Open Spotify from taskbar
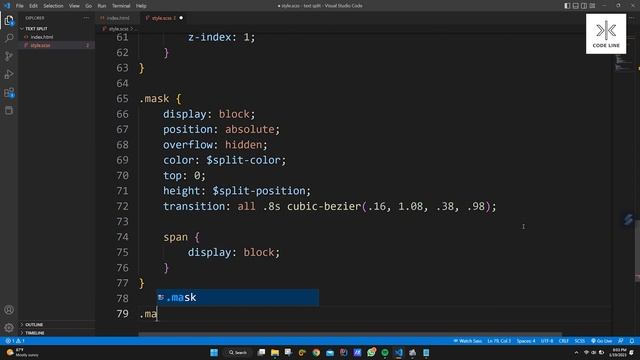640x360 pixels. coord(385,353)
